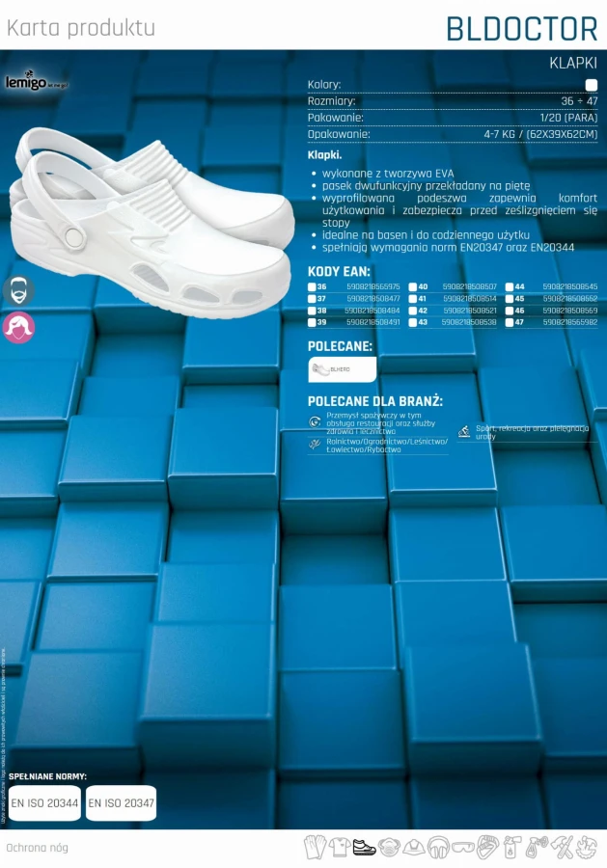
Task: Click the Karta produktu header text
Action: [x=81, y=28]
